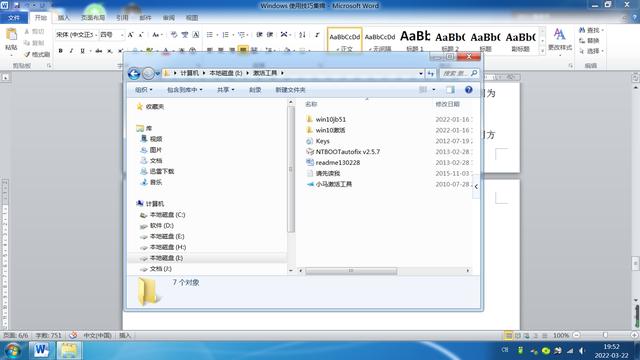Click the Explorer search field
The image size is (640, 360).
(x=459, y=73)
